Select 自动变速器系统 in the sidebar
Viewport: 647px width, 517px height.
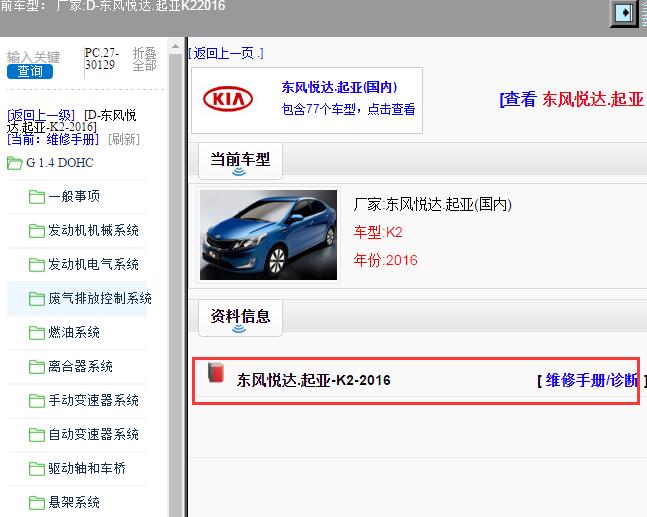tap(93, 434)
